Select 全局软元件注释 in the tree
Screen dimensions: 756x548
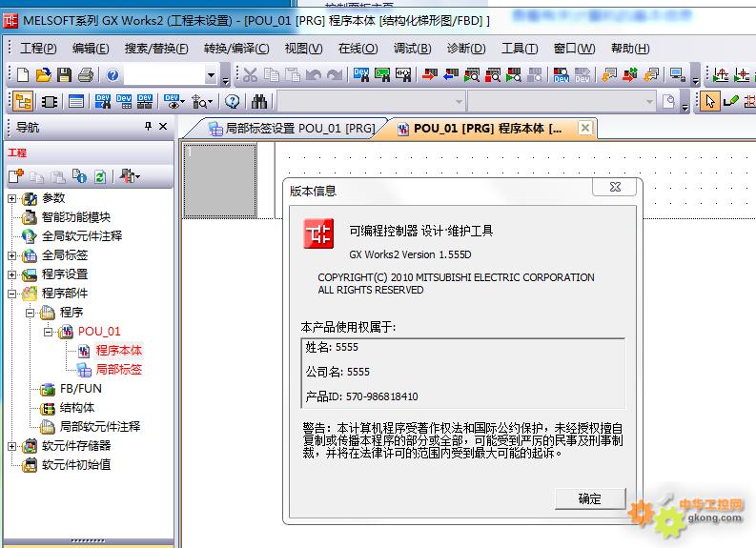82,236
